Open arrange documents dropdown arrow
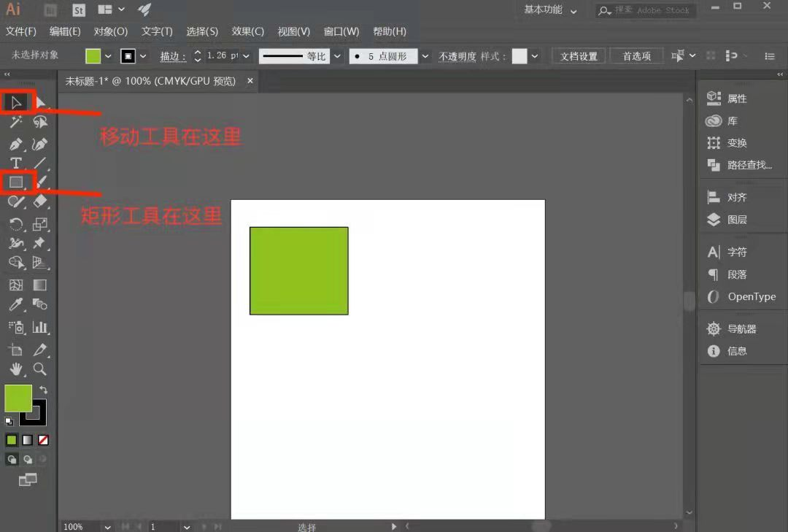Viewport: 788px width, 532px height. click(x=121, y=9)
